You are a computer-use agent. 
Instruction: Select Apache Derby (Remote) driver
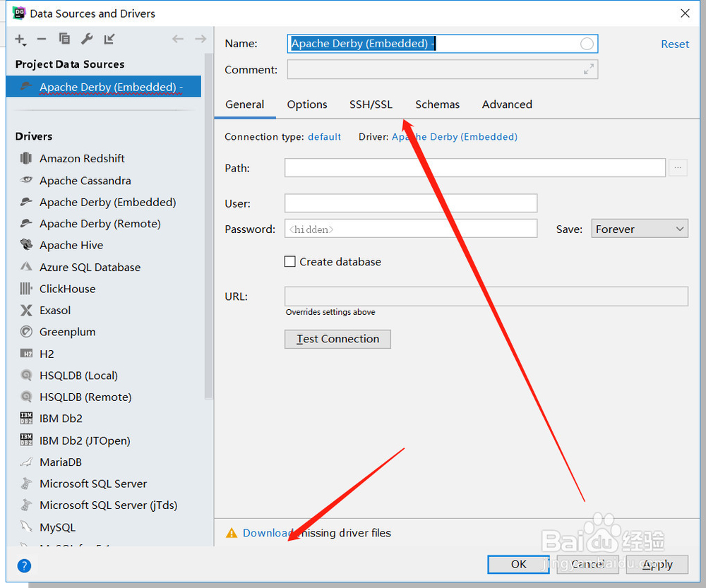pos(100,224)
